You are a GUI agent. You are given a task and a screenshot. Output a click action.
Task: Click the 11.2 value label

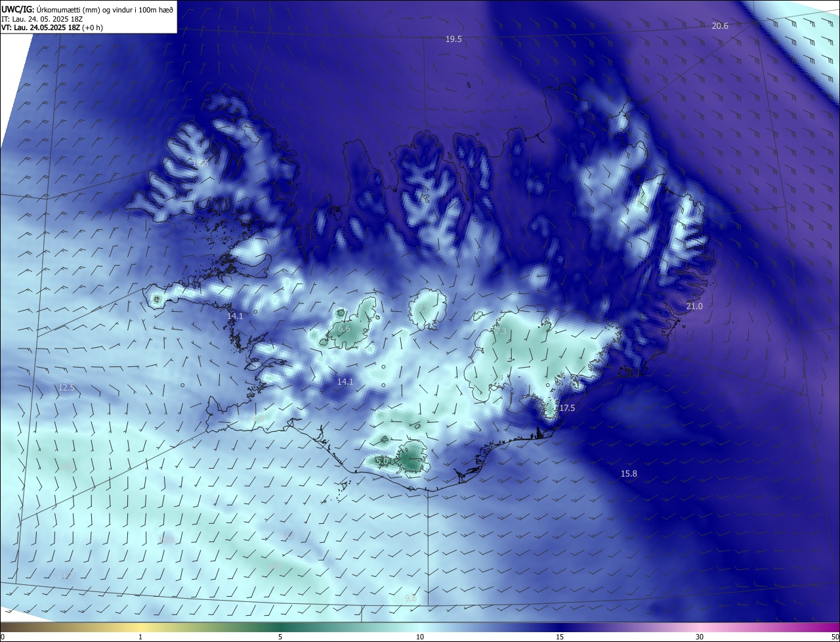[x=66, y=576]
